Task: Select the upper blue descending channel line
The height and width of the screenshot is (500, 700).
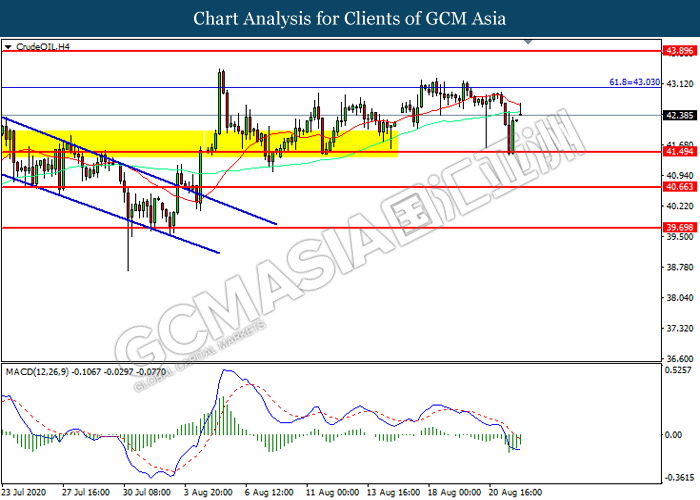Action: [139, 171]
